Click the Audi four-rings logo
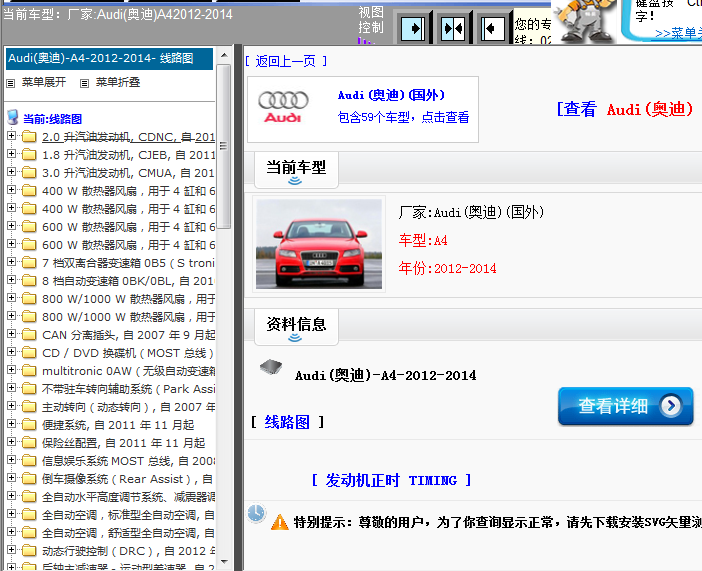Viewport: 702px width, 571px height. [283, 100]
